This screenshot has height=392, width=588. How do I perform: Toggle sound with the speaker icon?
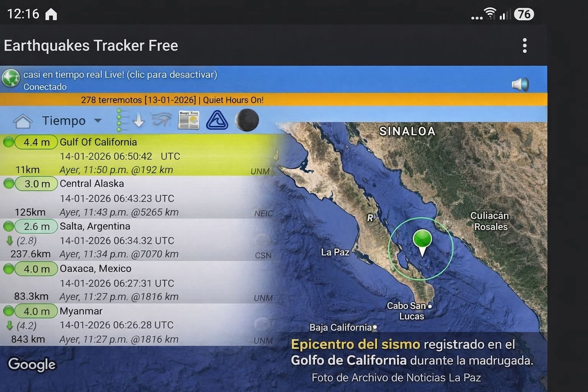[x=520, y=84]
